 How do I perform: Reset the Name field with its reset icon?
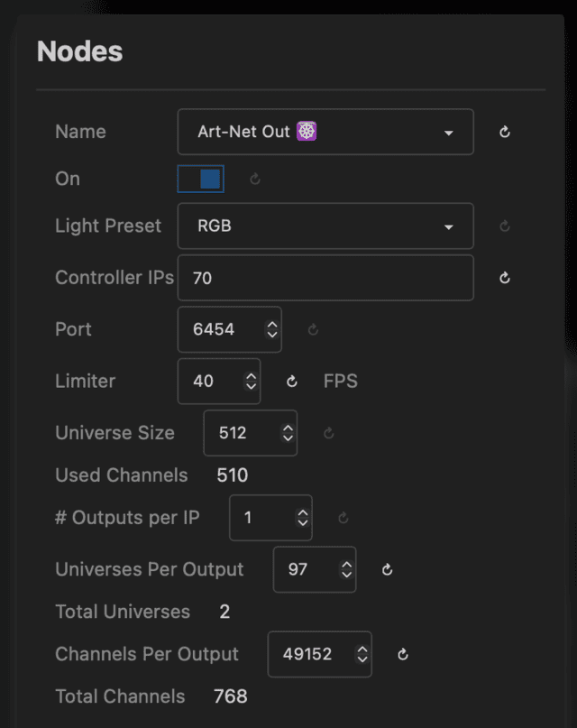[505, 132]
